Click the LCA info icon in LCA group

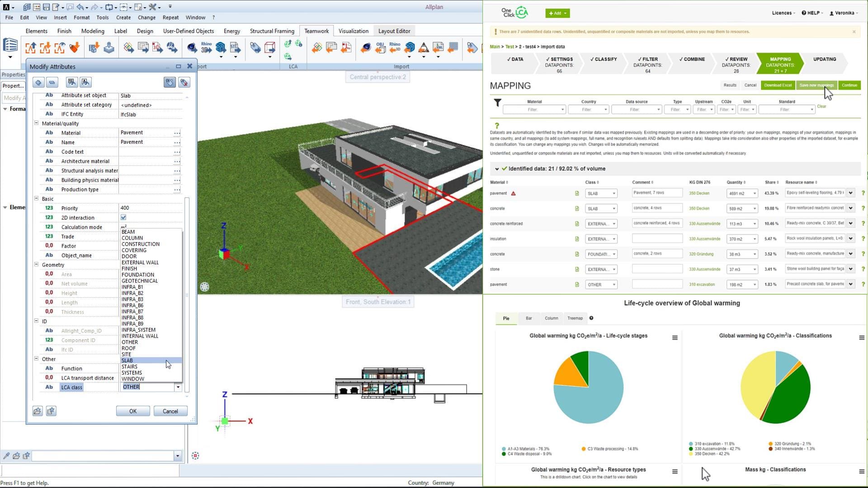pyautogui.click(x=299, y=43)
